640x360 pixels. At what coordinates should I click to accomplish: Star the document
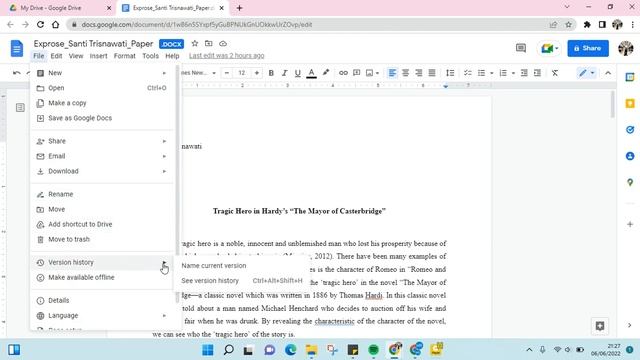195,43
